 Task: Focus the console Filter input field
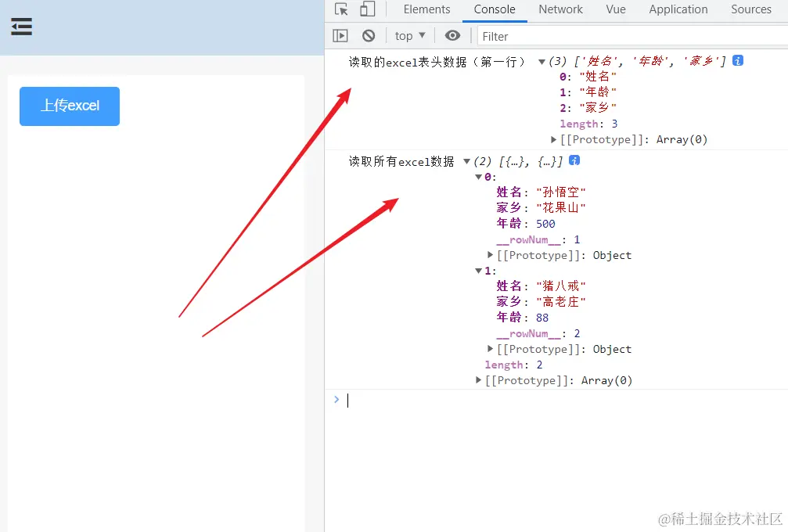[x=632, y=36]
